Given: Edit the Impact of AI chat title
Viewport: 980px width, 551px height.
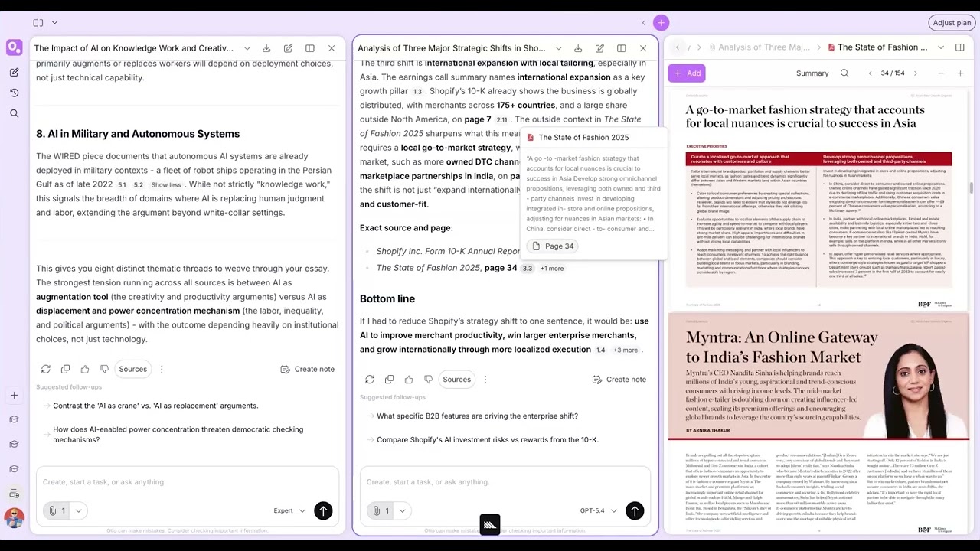Looking at the screenshot, I should point(288,48).
